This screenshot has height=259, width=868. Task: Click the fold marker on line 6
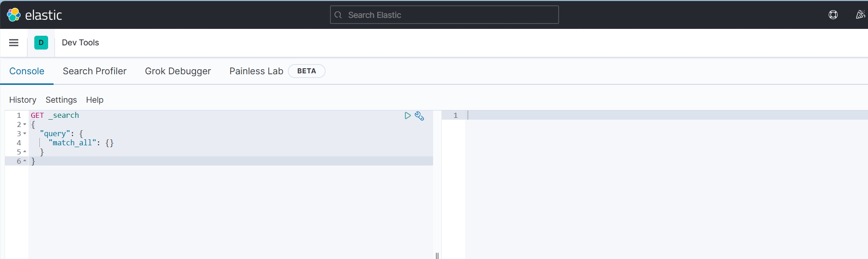pyautogui.click(x=25, y=161)
